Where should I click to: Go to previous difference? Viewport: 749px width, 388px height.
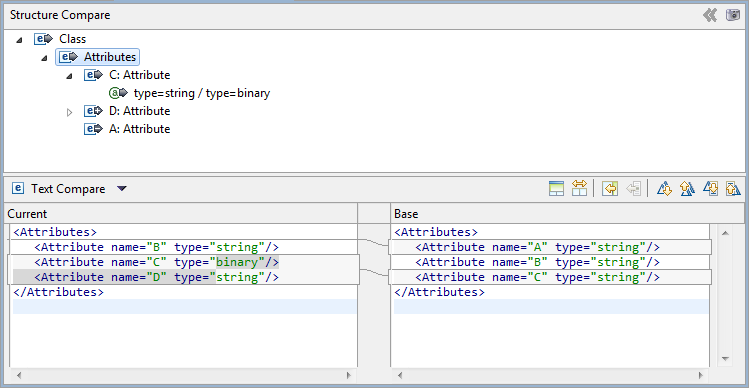(x=687, y=189)
